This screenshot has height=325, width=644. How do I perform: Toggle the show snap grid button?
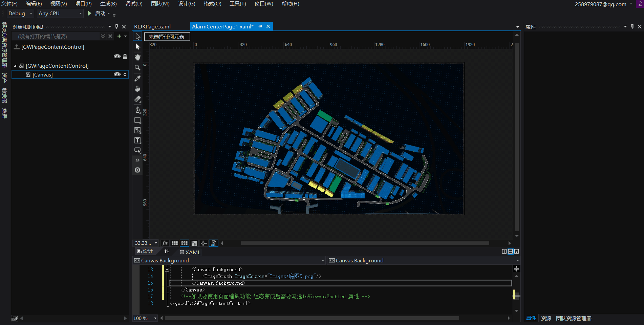tap(175, 243)
